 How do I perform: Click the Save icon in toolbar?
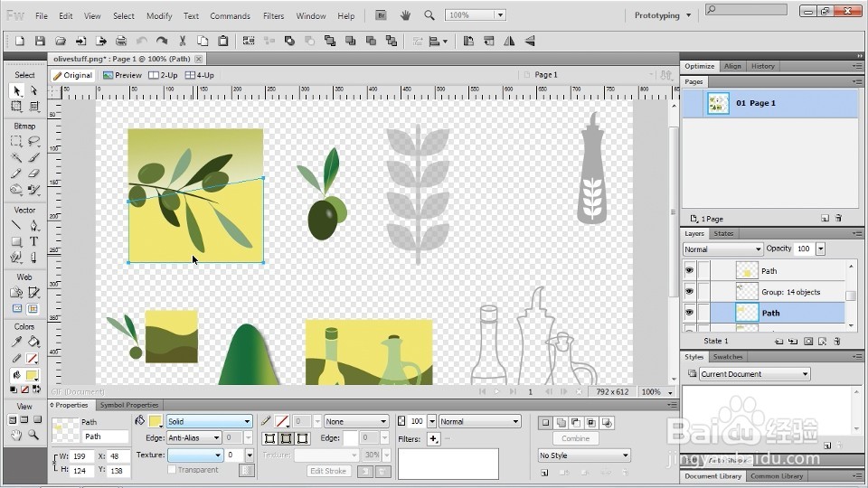(40, 41)
